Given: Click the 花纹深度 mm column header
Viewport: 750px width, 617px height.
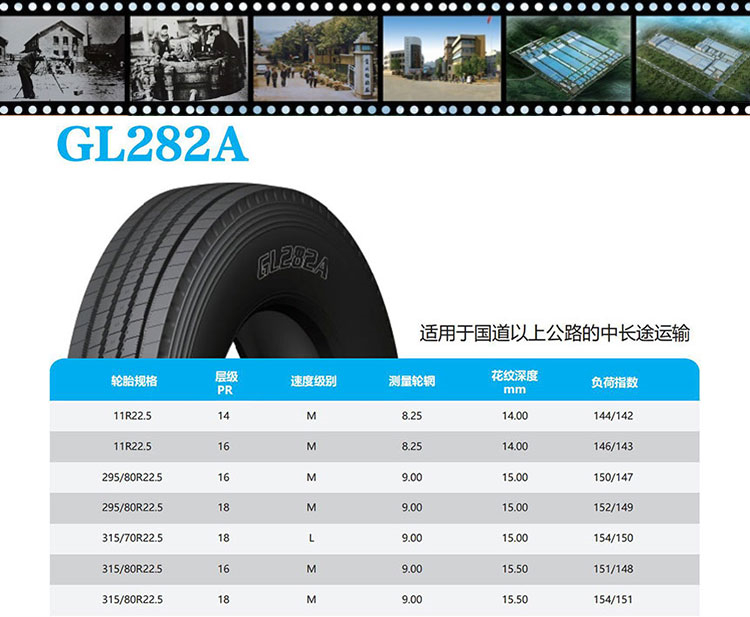Looking at the screenshot, I should [x=515, y=382].
